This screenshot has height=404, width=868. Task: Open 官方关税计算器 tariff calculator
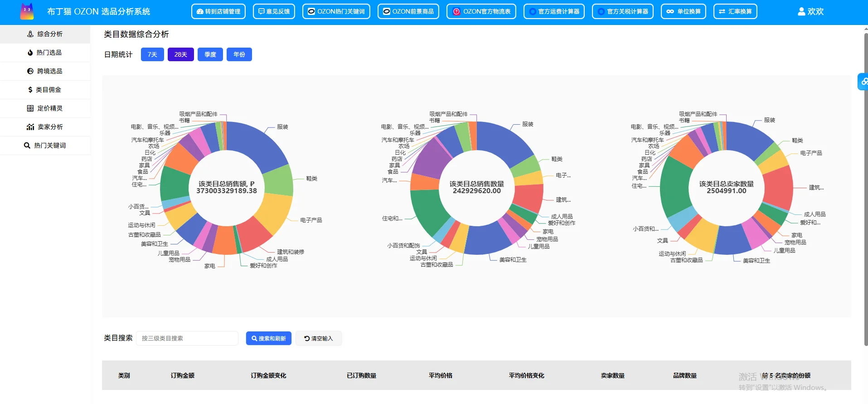(623, 11)
